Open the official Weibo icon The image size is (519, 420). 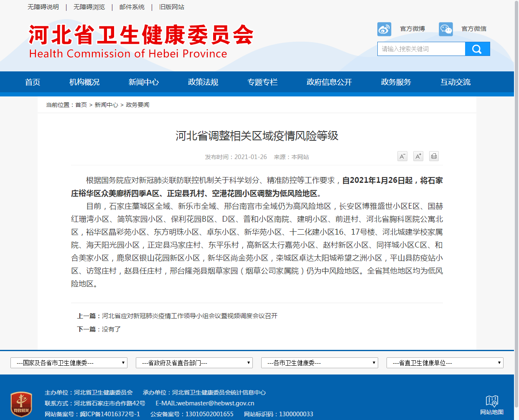(x=384, y=29)
